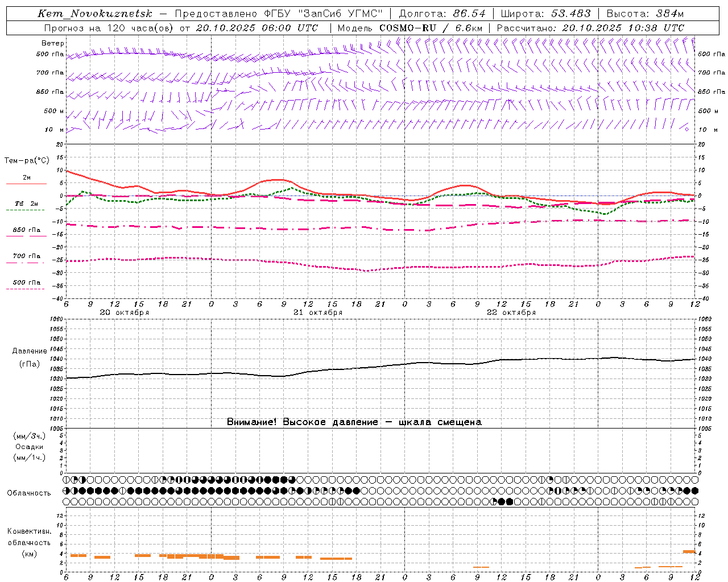The height and width of the screenshot is (582, 728).
Task: Click the '700 гПа' legend entry in temperature legend
Action: 27,256
